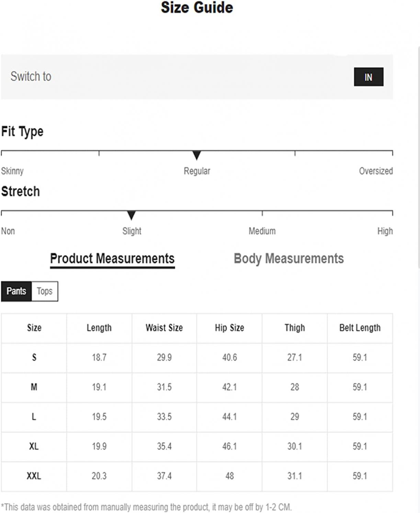Click the Skinny fit label
Image resolution: width=420 pixels, height=513 pixels.
(12, 171)
